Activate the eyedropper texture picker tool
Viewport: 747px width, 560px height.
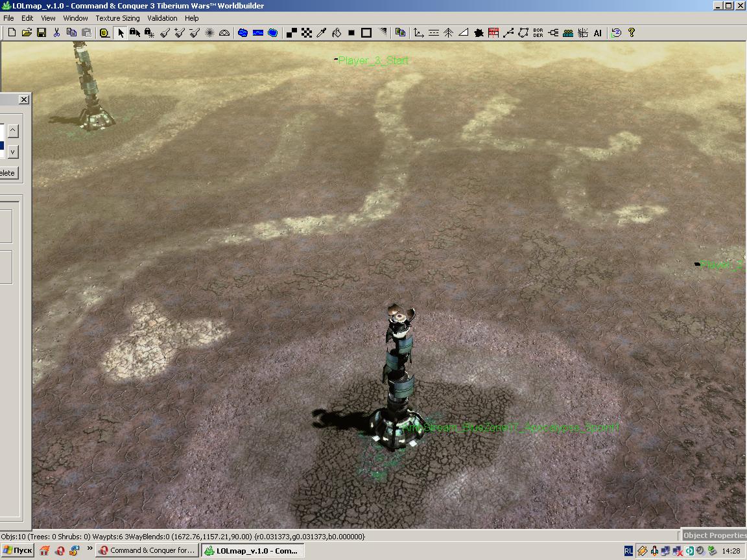click(322, 33)
